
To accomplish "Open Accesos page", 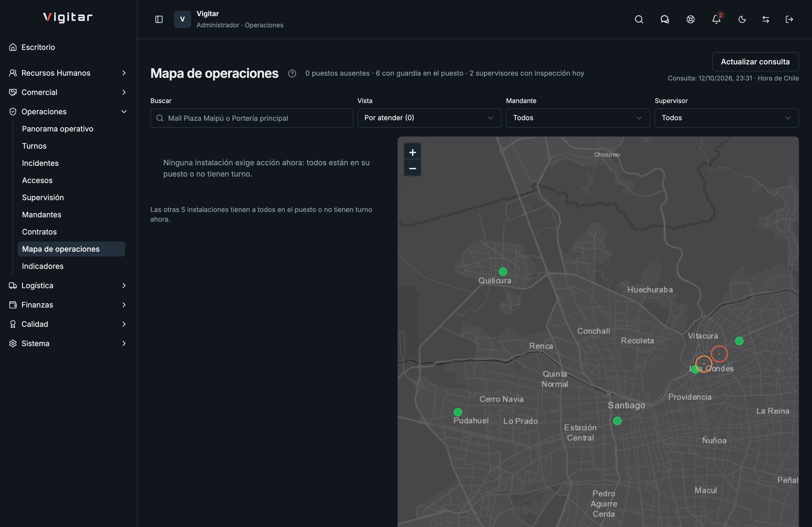I will (x=71, y=180).
